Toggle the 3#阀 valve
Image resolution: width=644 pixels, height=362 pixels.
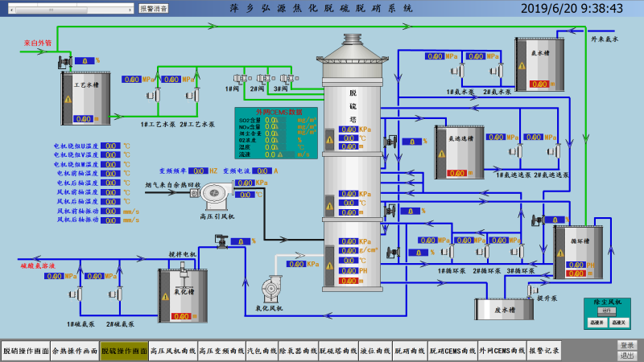(287, 77)
